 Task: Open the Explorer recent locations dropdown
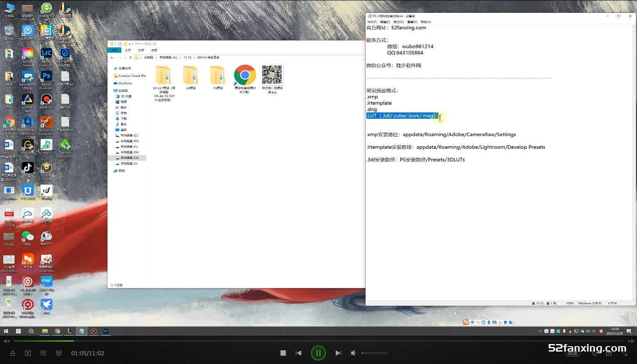(x=125, y=58)
